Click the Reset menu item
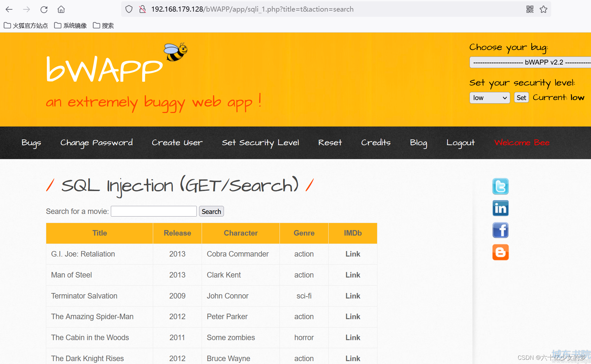The width and height of the screenshot is (591, 364). point(330,143)
